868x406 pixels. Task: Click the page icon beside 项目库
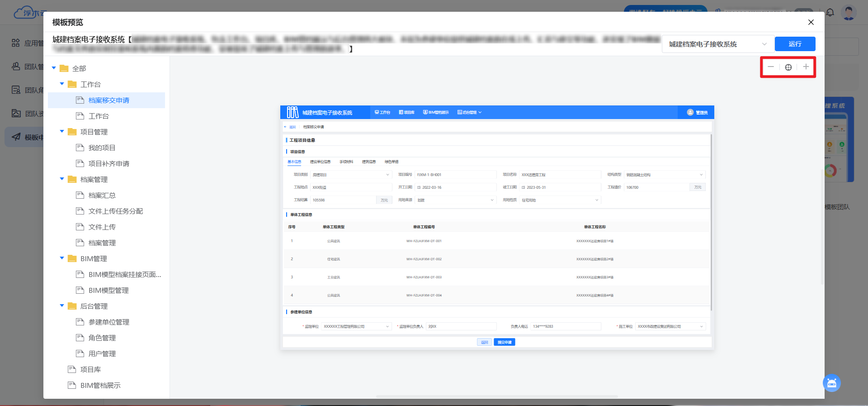pos(71,369)
